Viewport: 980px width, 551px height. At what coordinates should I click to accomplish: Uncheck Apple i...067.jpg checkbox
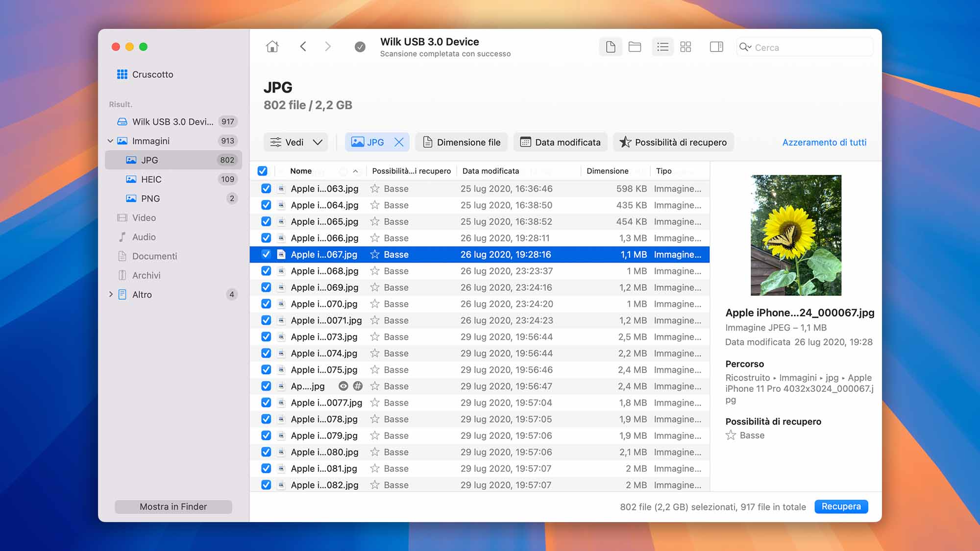click(x=266, y=255)
